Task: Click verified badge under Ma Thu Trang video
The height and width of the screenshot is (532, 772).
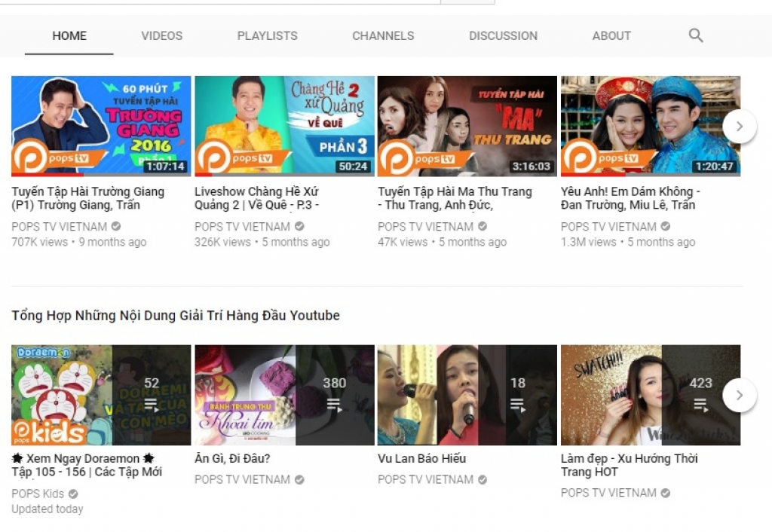Action: [x=482, y=226]
